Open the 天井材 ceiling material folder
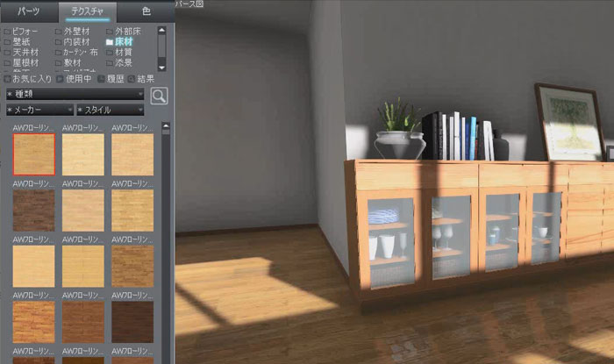614x364 pixels. [x=25, y=52]
